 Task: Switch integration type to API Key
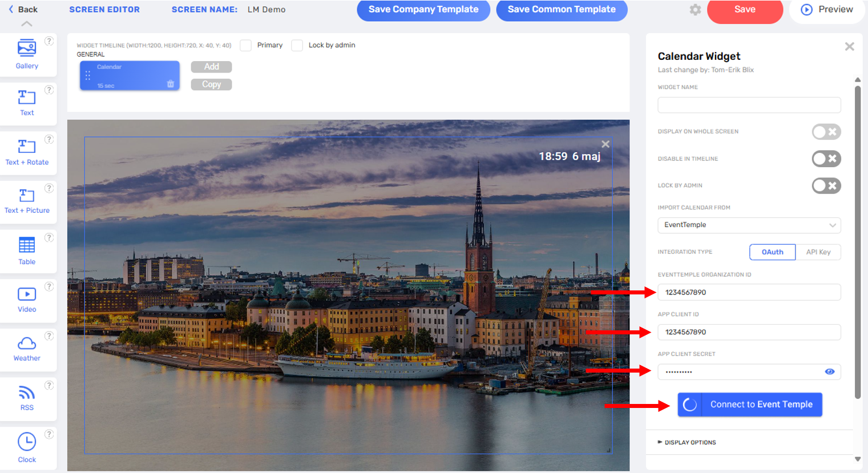(x=818, y=252)
